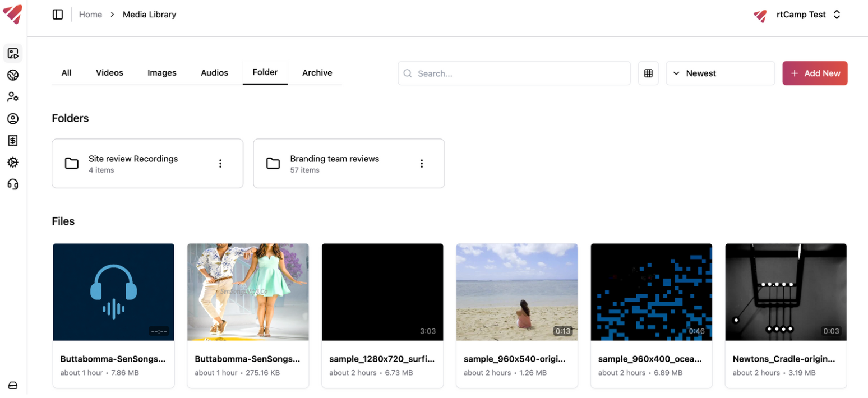Switch to the Archive tab
This screenshot has height=398, width=868.
click(317, 72)
